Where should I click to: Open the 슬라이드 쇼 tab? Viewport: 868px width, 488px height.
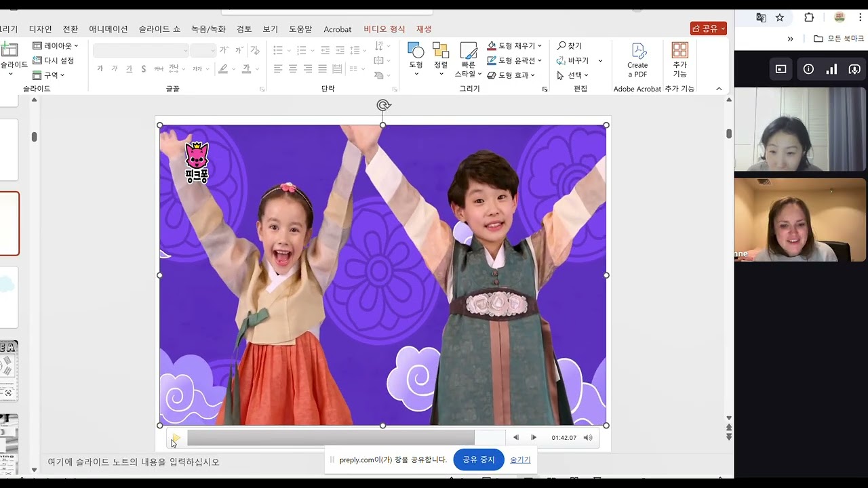pyautogui.click(x=159, y=29)
